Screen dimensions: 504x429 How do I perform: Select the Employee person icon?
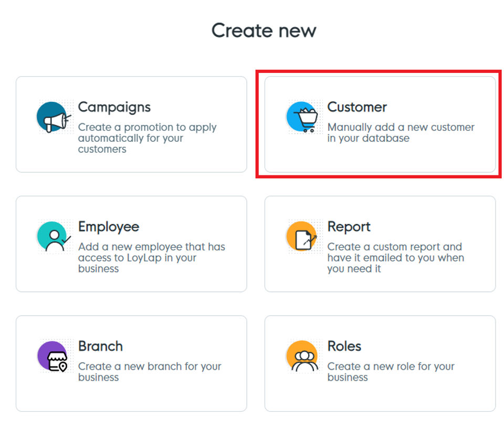(54, 237)
